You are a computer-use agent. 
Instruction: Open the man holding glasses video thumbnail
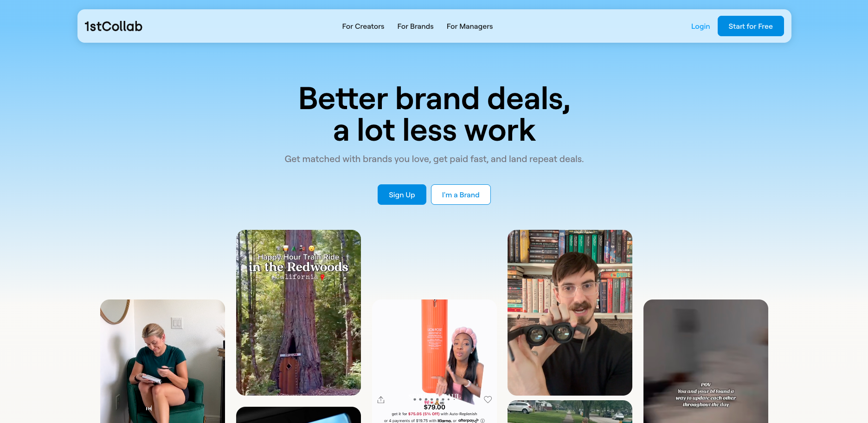570,312
